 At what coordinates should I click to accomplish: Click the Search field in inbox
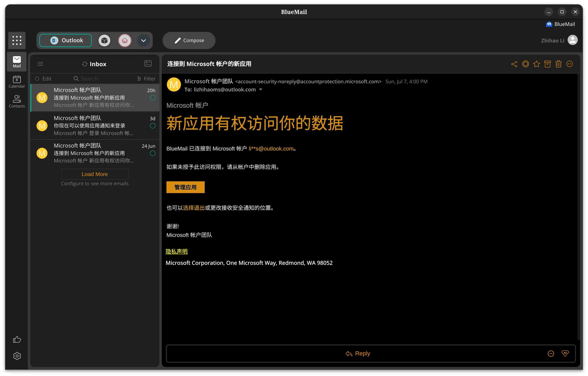(x=89, y=79)
